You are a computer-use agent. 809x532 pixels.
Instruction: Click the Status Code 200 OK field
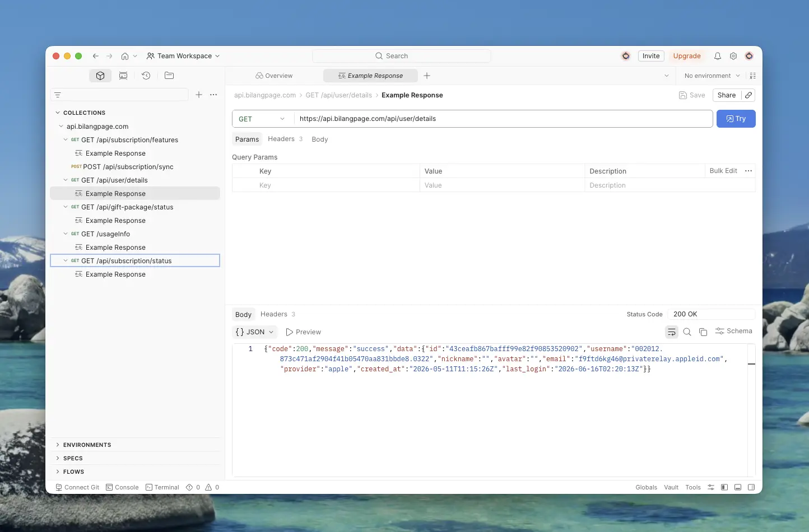point(712,314)
